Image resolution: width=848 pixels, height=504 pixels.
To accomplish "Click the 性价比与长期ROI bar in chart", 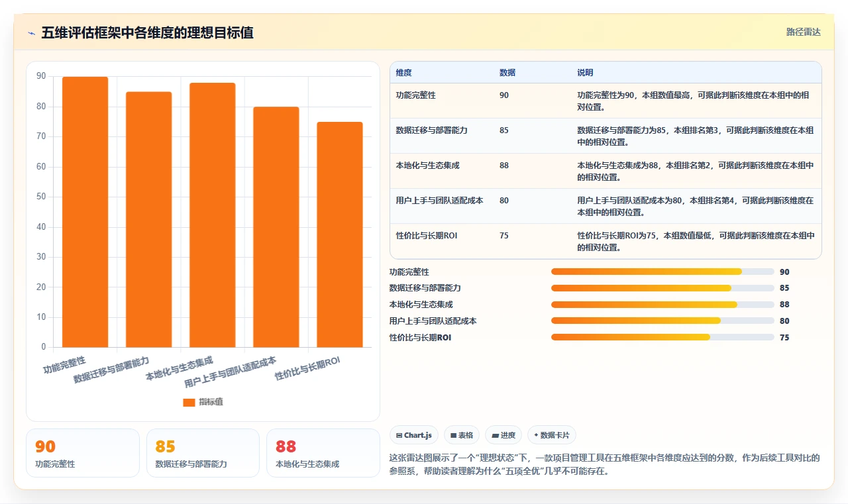I will pyautogui.click(x=339, y=234).
